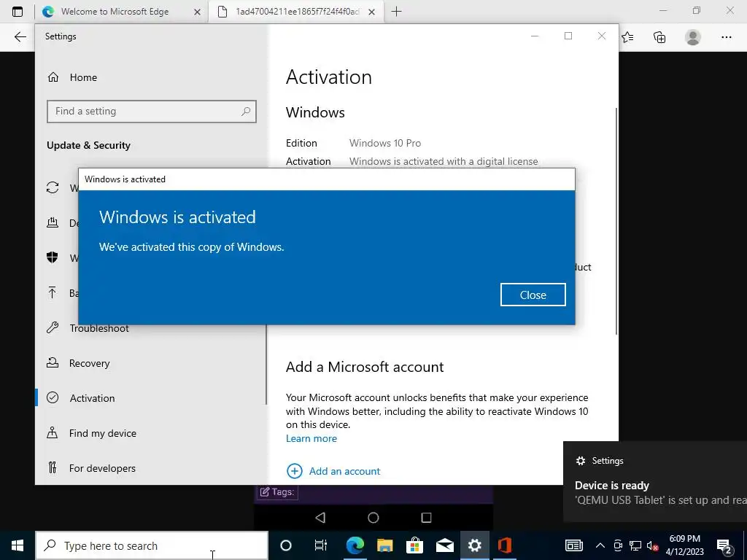Select the 1ad47004211ee browser tab
Image resolution: width=747 pixels, height=560 pixels.
295,12
